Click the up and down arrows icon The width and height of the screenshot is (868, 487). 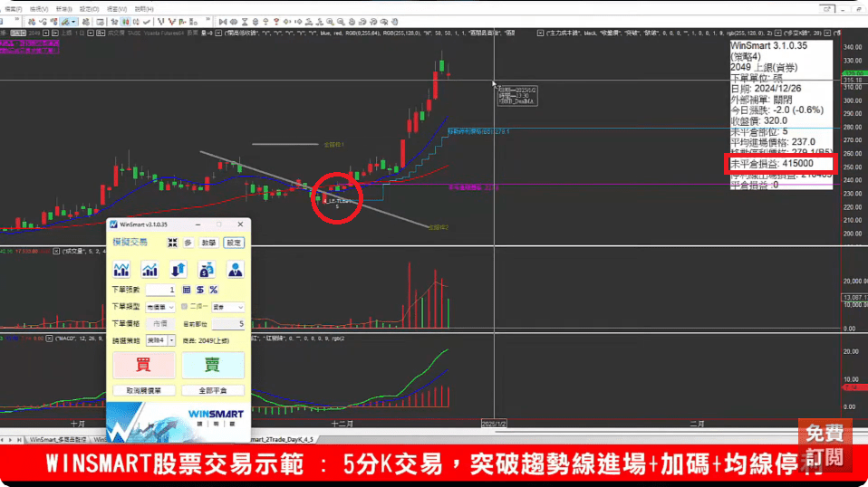coord(178,269)
